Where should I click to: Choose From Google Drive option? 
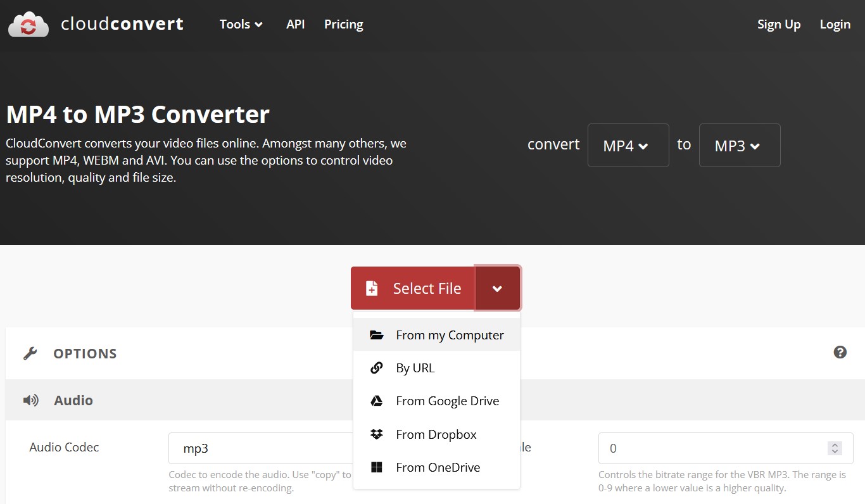[436, 401]
